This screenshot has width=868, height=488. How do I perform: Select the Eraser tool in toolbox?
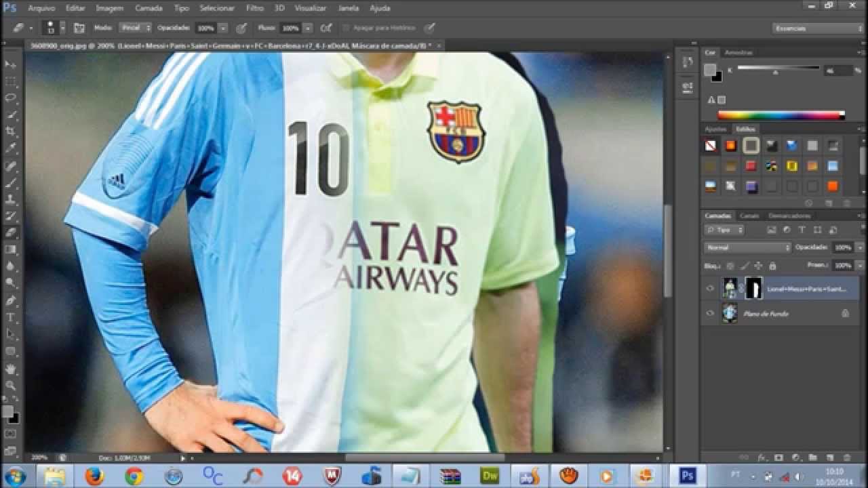[x=11, y=232]
